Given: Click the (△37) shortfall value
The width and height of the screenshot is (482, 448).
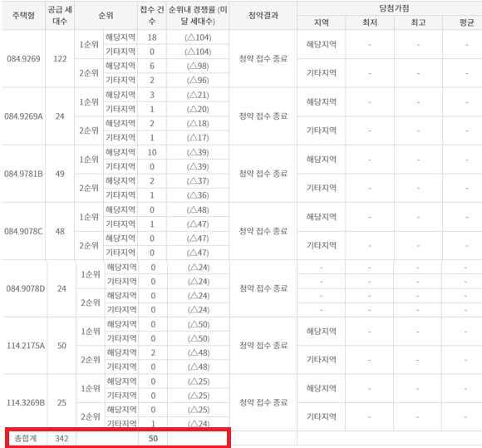Looking at the screenshot, I should coord(198,181).
